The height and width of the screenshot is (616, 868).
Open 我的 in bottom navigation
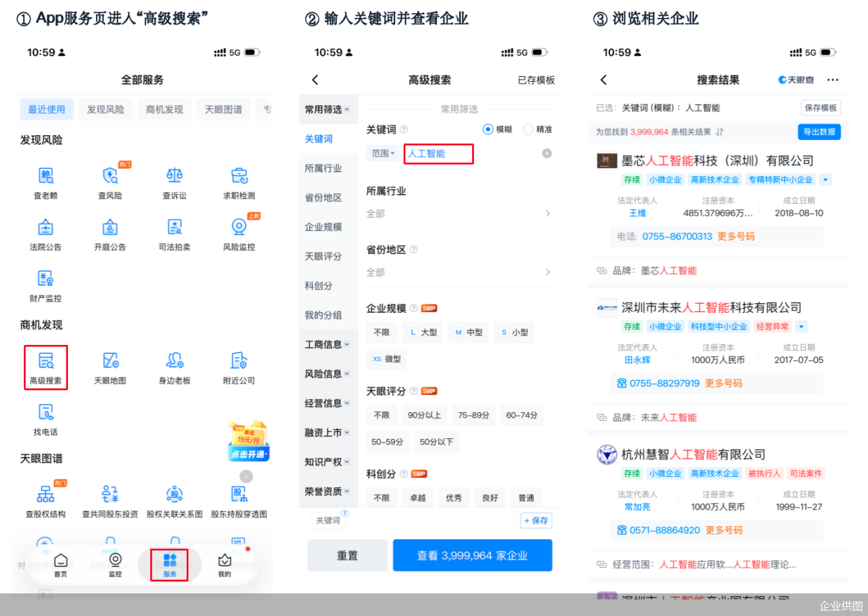pyautogui.click(x=224, y=566)
